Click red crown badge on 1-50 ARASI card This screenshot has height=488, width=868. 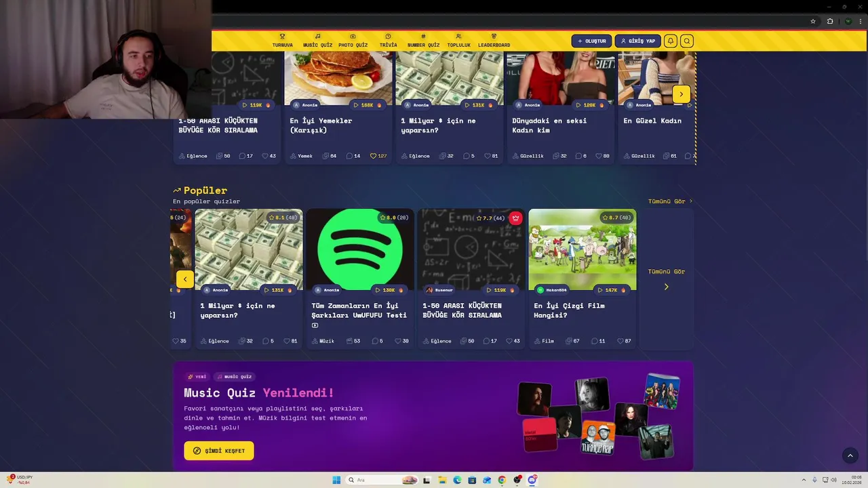515,218
